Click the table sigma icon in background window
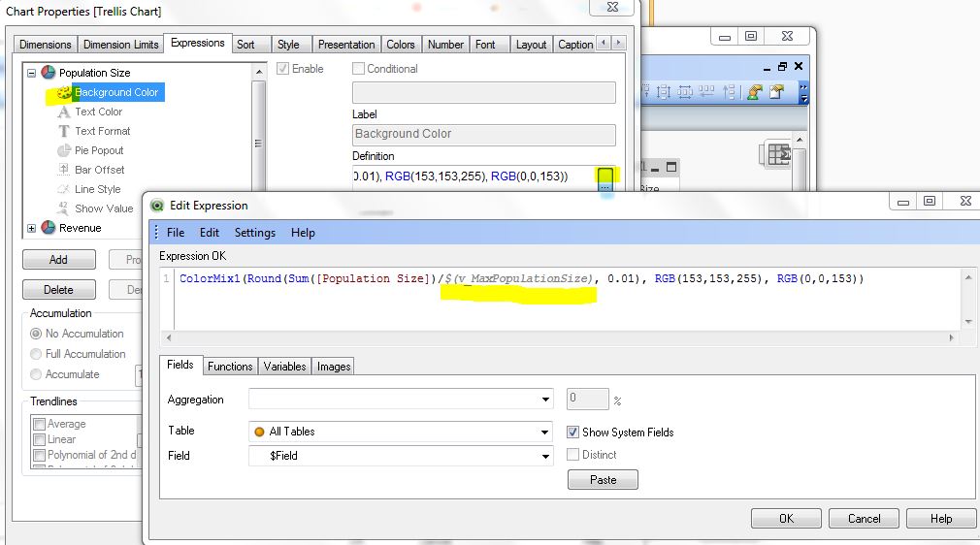The image size is (980, 545). 779,154
